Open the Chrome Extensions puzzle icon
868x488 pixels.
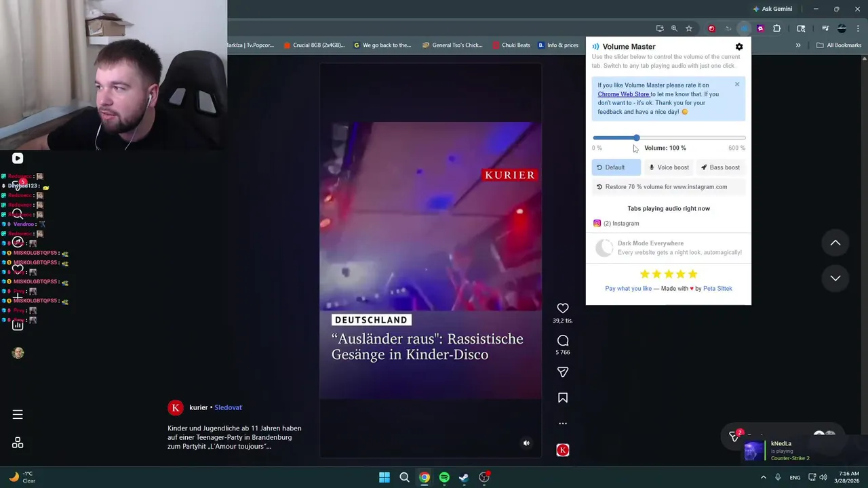point(777,28)
